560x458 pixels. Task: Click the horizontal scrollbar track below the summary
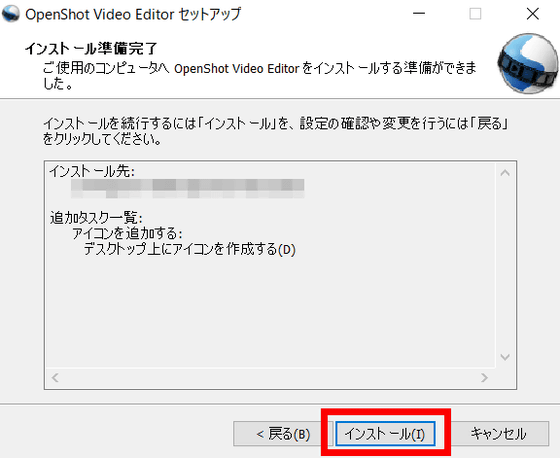point(270,378)
